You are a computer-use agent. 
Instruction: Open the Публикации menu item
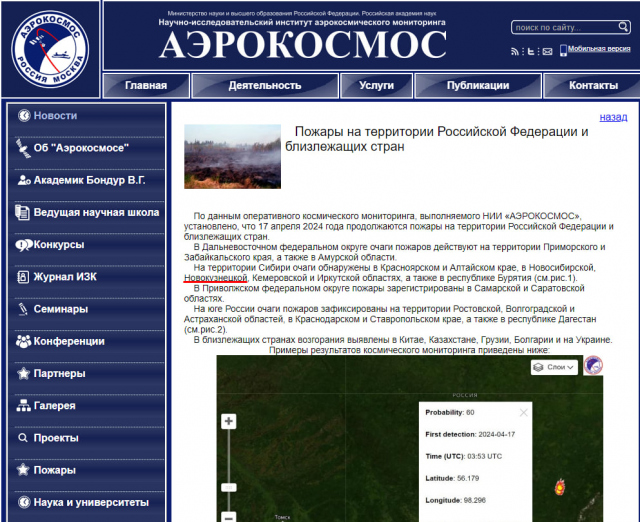[x=477, y=86]
